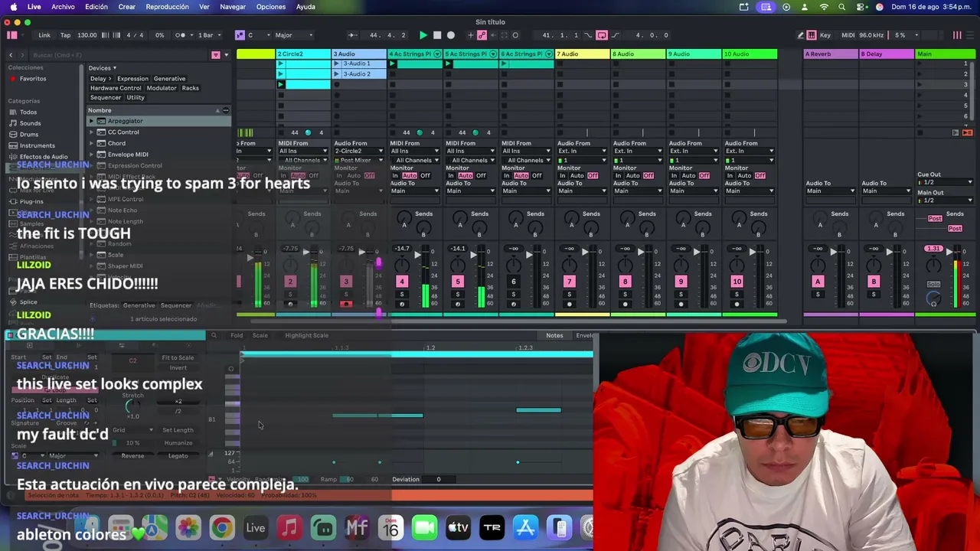Toggle track 4 activator button
The image size is (980, 551).
pyautogui.click(x=401, y=282)
